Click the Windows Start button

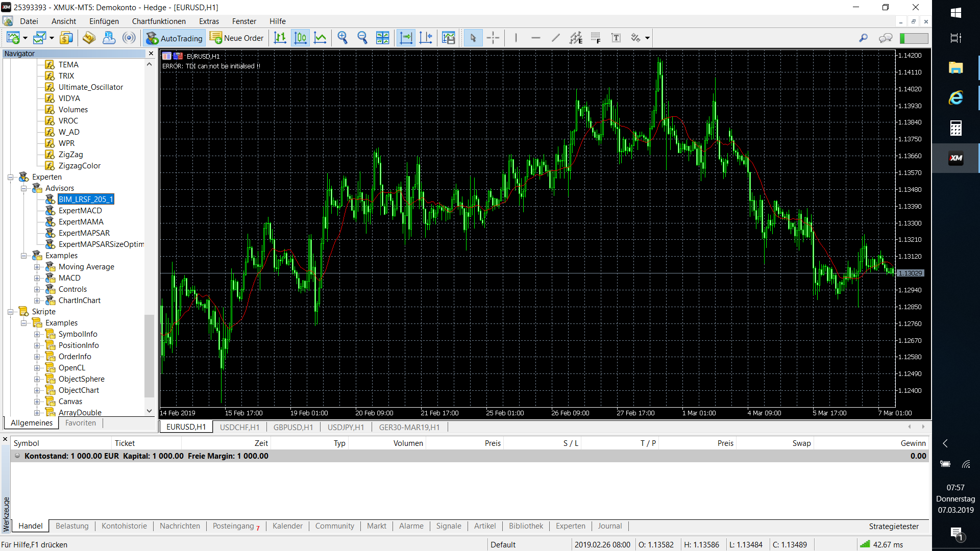click(x=956, y=13)
